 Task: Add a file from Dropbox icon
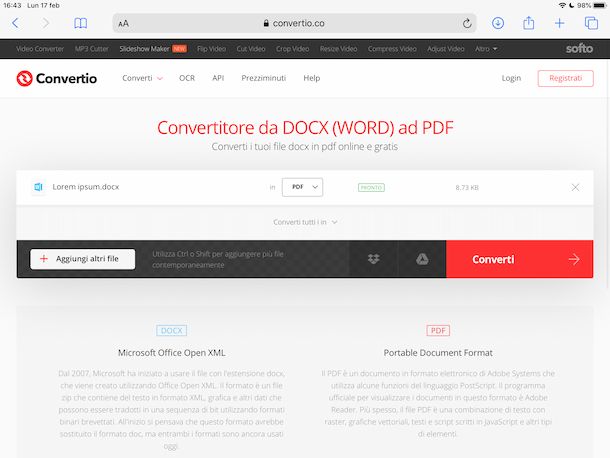pyautogui.click(x=373, y=259)
